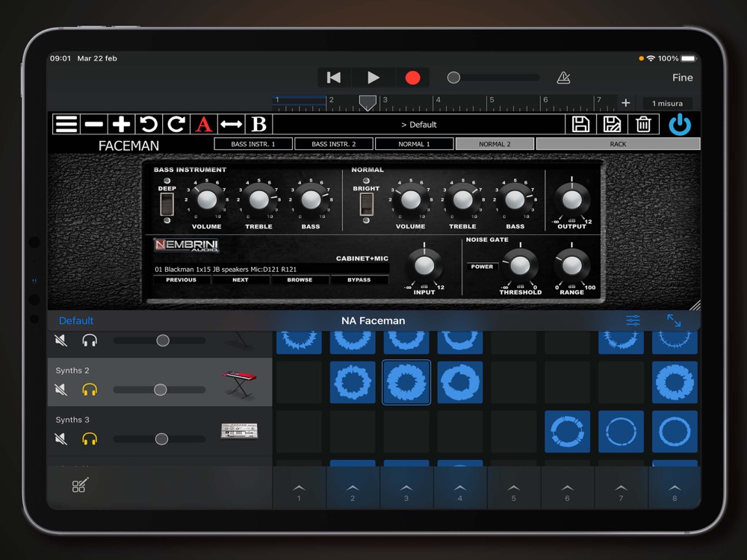Toggle the metronome
The width and height of the screenshot is (747, 560).
(563, 77)
